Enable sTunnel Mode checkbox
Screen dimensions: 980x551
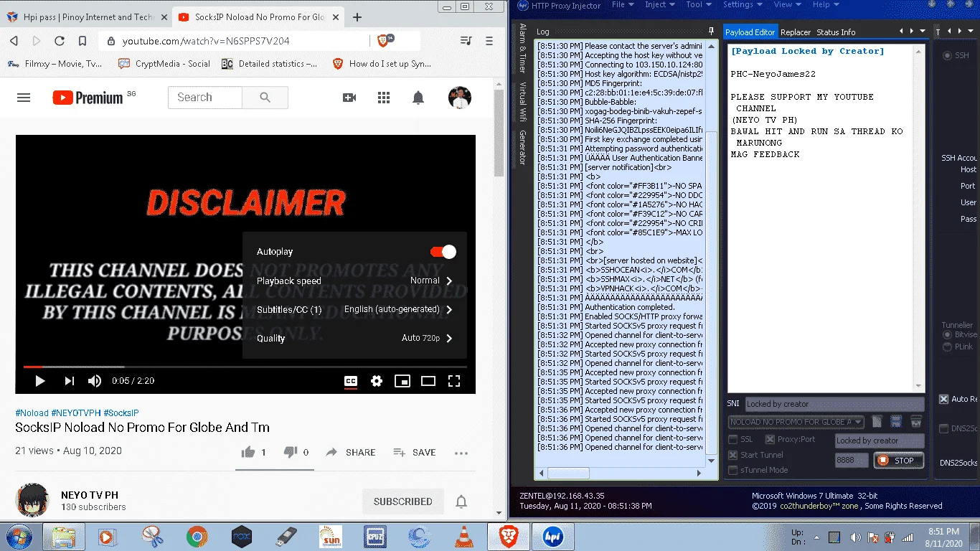(733, 471)
